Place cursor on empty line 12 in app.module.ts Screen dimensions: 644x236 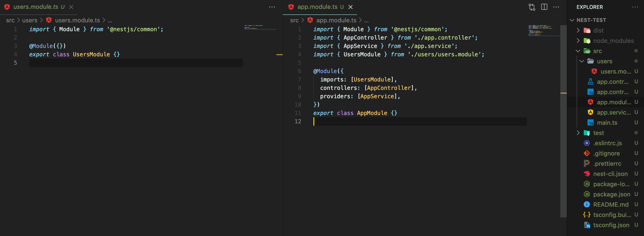click(420, 121)
